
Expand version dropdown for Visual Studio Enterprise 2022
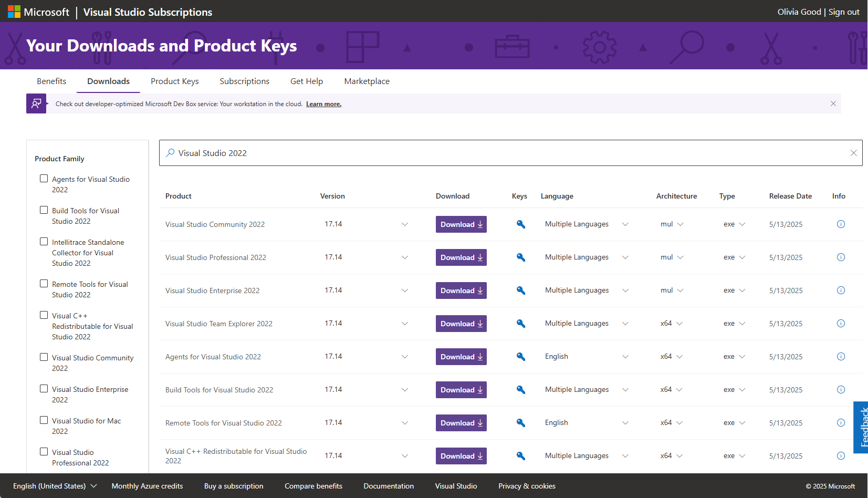(405, 290)
